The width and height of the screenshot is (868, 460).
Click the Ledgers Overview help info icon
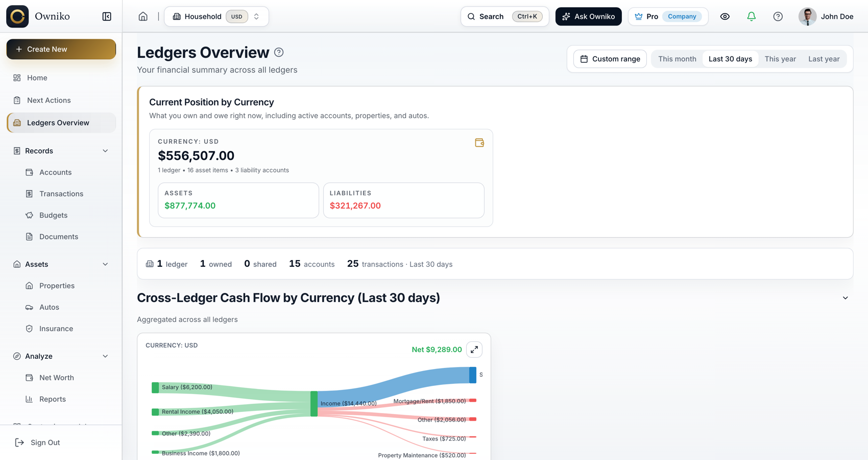point(279,52)
